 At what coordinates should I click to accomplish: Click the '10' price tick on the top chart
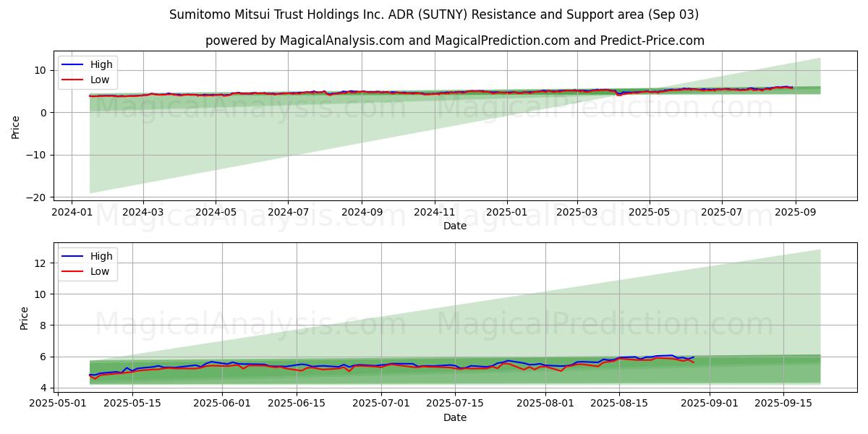pos(42,71)
